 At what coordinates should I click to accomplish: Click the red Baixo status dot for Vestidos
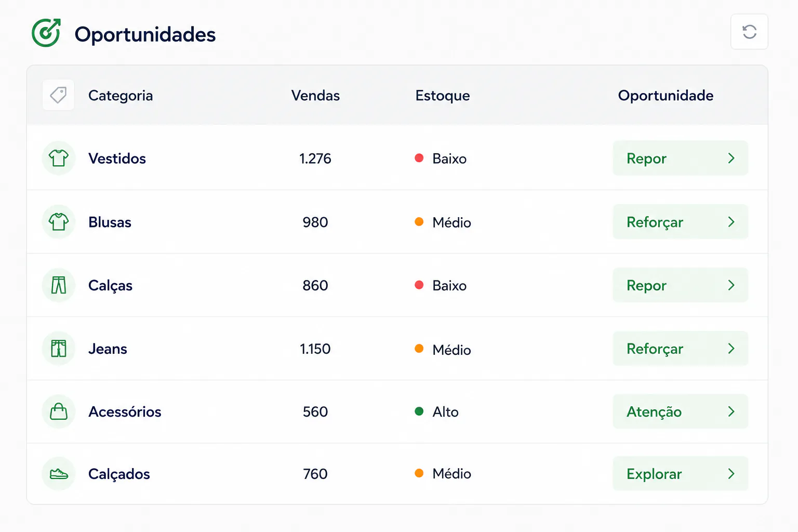coord(419,158)
